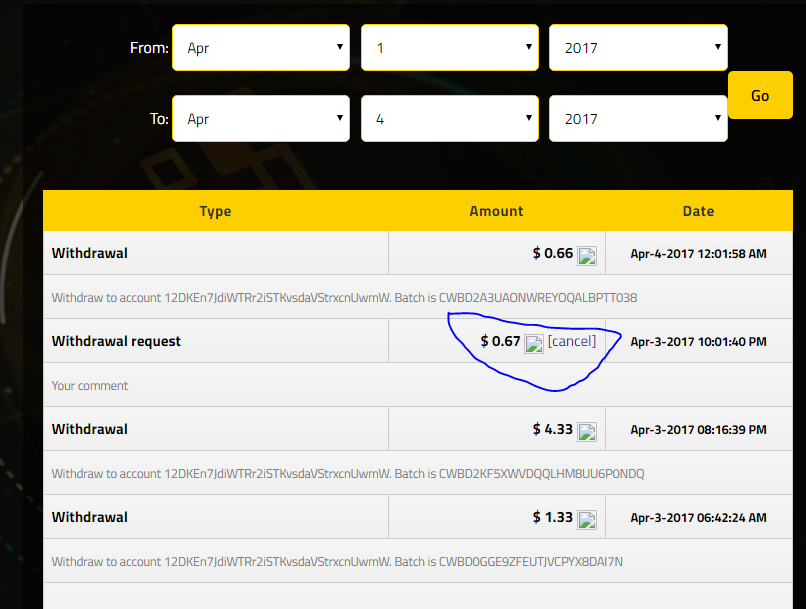Click the payment icon beside $ 1.33
Image resolution: width=806 pixels, height=609 pixels.
(587, 520)
